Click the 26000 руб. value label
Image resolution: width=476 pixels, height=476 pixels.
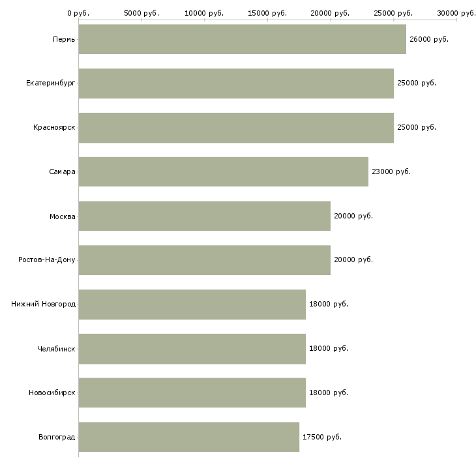[x=428, y=39]
